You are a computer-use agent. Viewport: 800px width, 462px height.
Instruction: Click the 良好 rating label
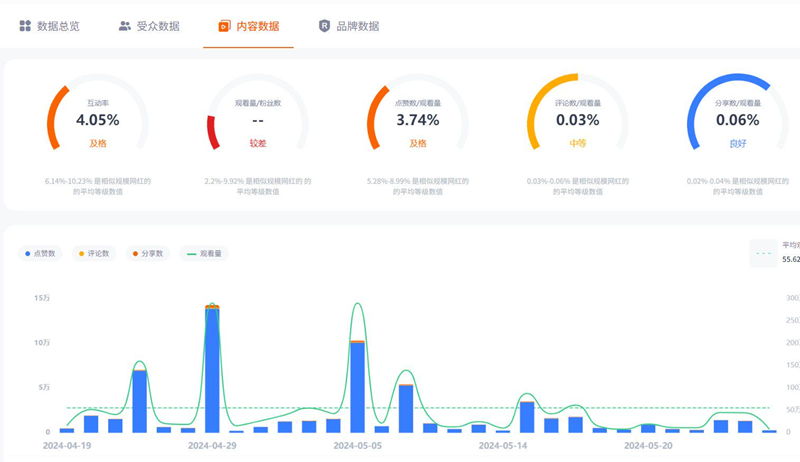click(737, 144)
